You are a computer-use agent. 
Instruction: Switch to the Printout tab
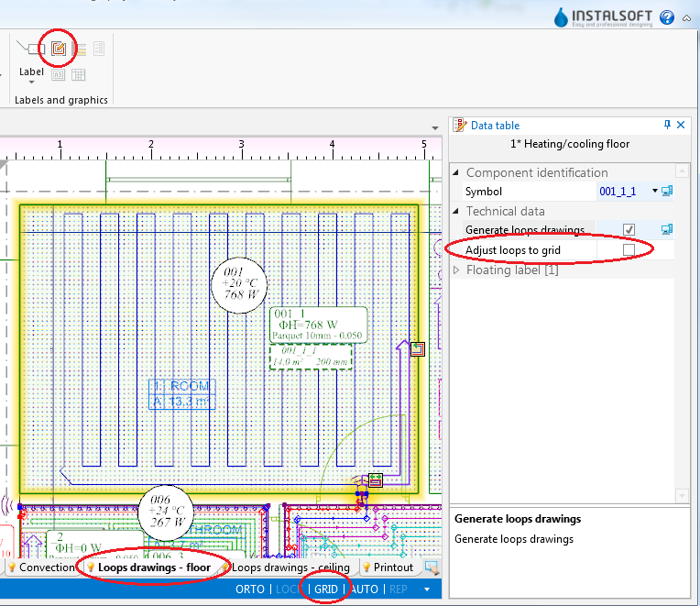[391, 567]
